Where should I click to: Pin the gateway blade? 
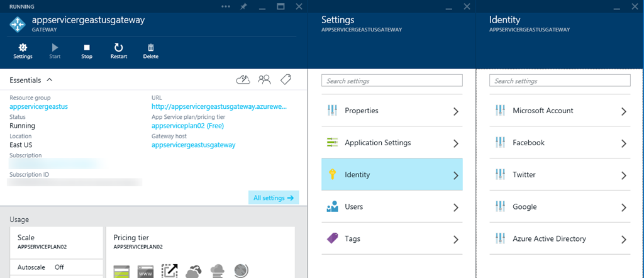(x=243, y=6)
